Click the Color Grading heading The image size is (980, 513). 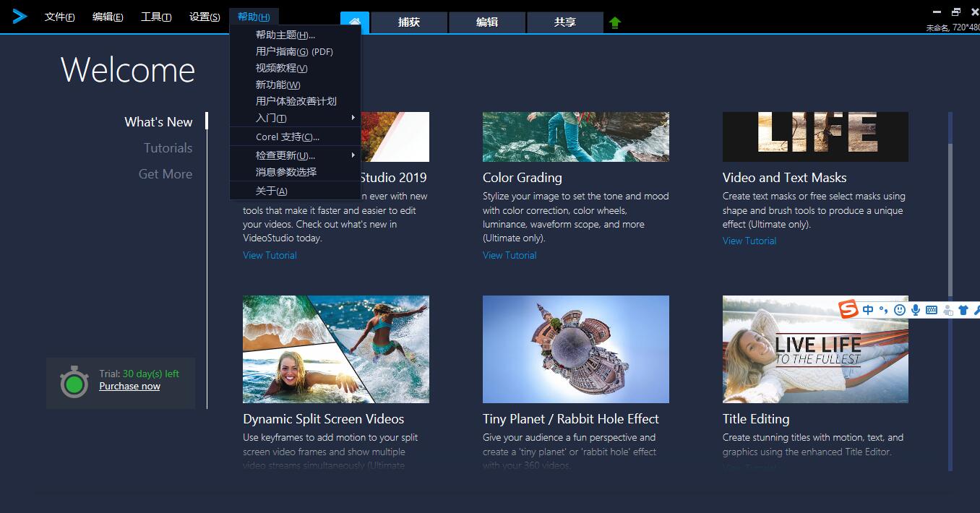coord(522,177)
